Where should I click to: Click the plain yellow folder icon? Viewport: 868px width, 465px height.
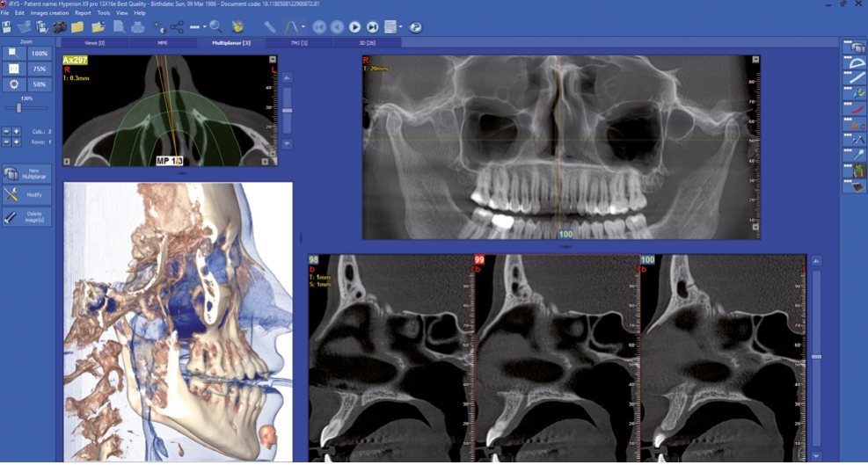pos(77,26)
